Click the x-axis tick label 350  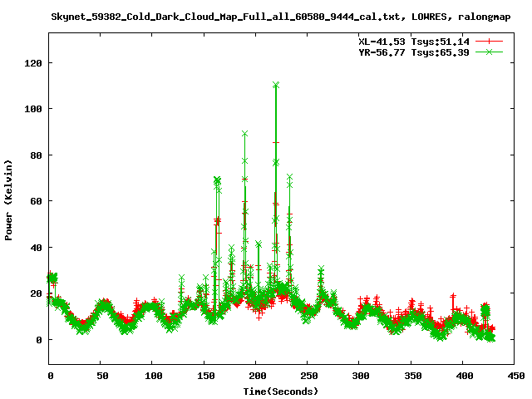412,376
